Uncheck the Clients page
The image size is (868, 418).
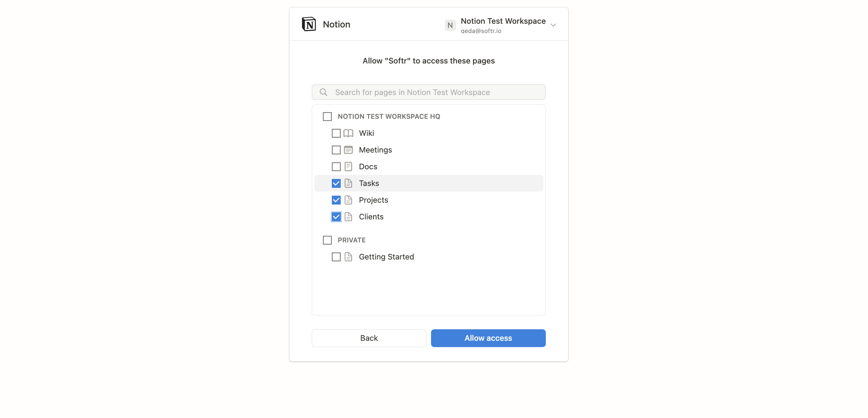point(336,216)
